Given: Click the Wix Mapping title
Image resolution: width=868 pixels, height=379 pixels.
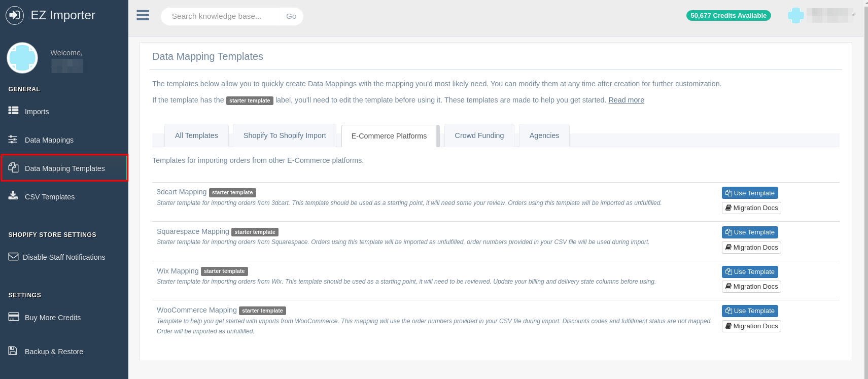Looking at the screenshot, I should [x=178, y=271].
